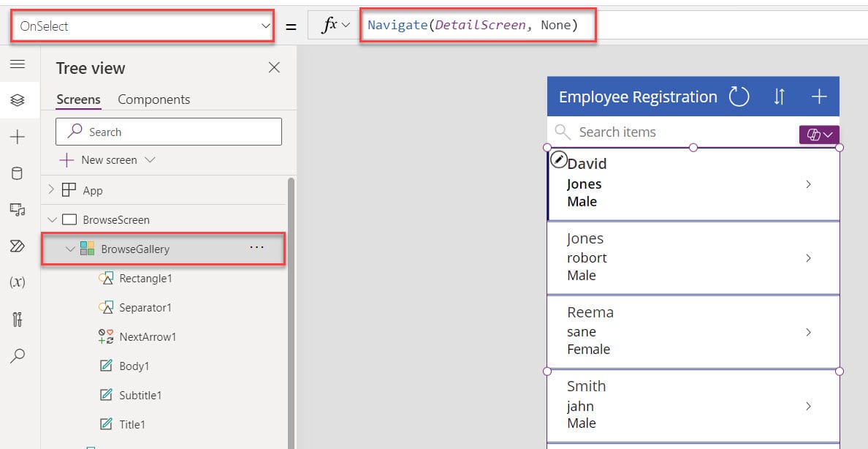Open BrowseGallery more options ellipsis
The image size is (868, 449).
pyautogui.click(x=257, y=248)
